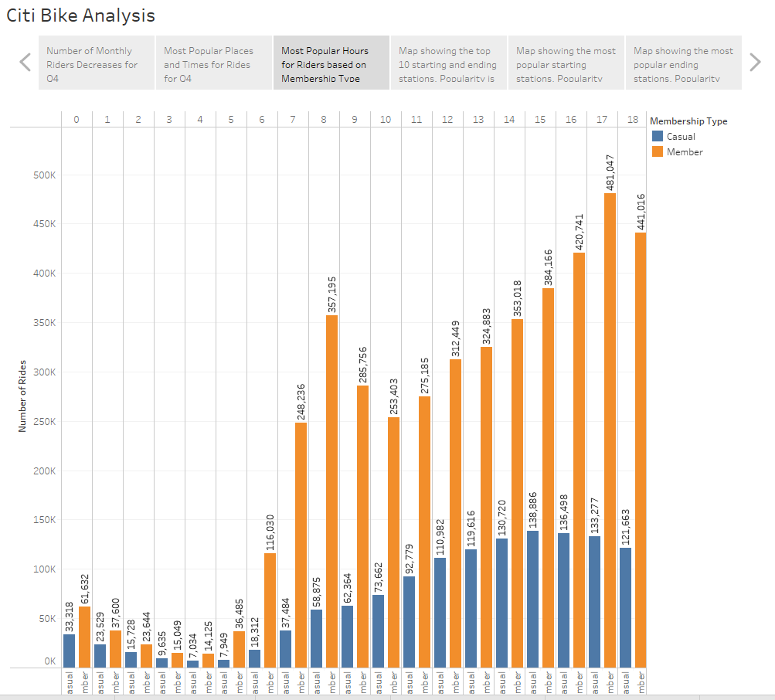Image resolution: width=775 pixels, height=700 pixels.
Task: Switch to 'Most Popular Places and Times for Rides' tab
Action: tap(213, 62)
